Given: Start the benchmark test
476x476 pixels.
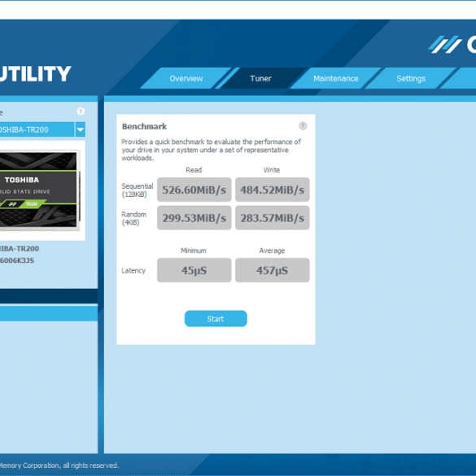Looking at the screenshot, I should (216, 318).
